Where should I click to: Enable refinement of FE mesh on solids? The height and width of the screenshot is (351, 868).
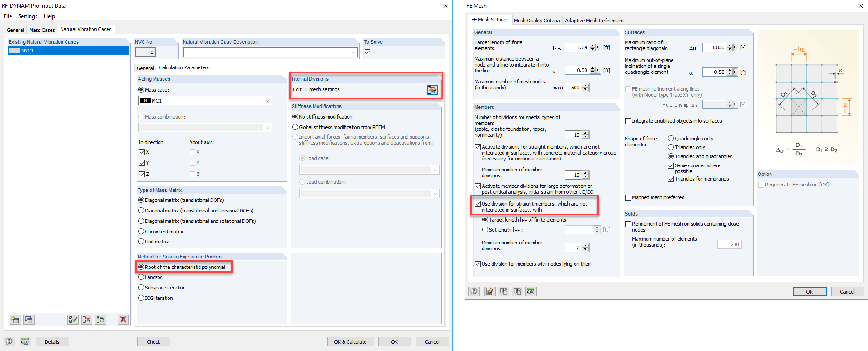pyautogui.click(x=628, y=224)
